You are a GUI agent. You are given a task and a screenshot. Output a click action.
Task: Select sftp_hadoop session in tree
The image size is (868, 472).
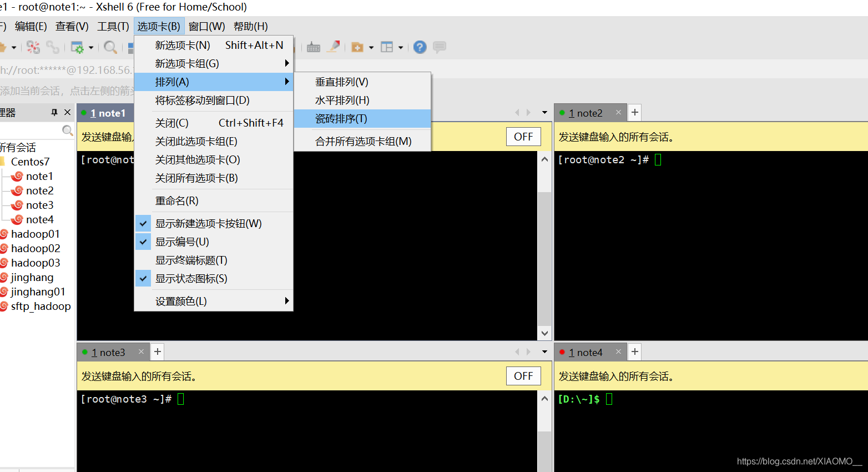[x=40, y=306]
